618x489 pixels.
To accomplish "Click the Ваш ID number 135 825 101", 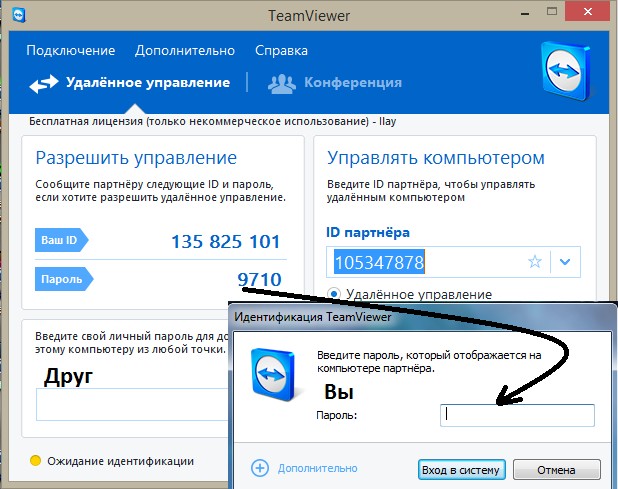I will [x=225, y=242].
